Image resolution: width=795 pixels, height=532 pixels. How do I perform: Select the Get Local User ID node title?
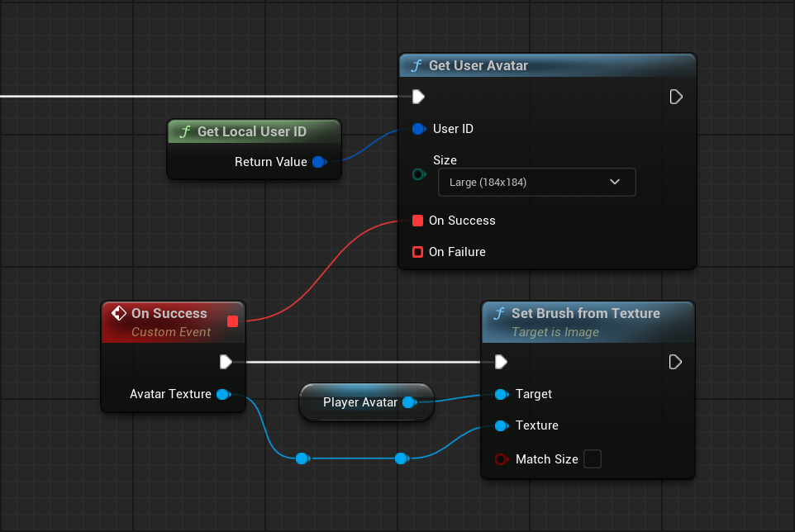(251, 132)
